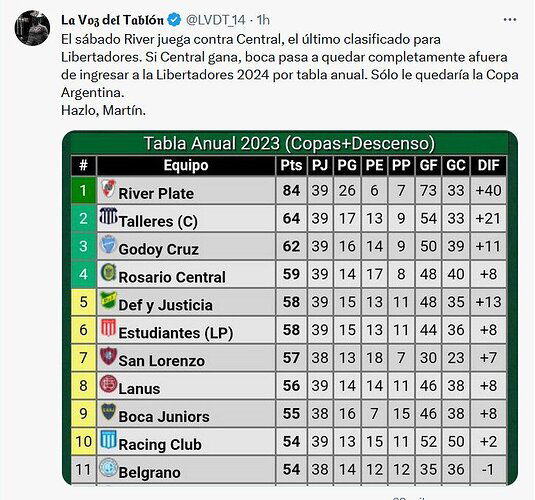Click the Godoy Cruz crest icon
This screenshot has width=535, height=500.
tap(108, 244)
